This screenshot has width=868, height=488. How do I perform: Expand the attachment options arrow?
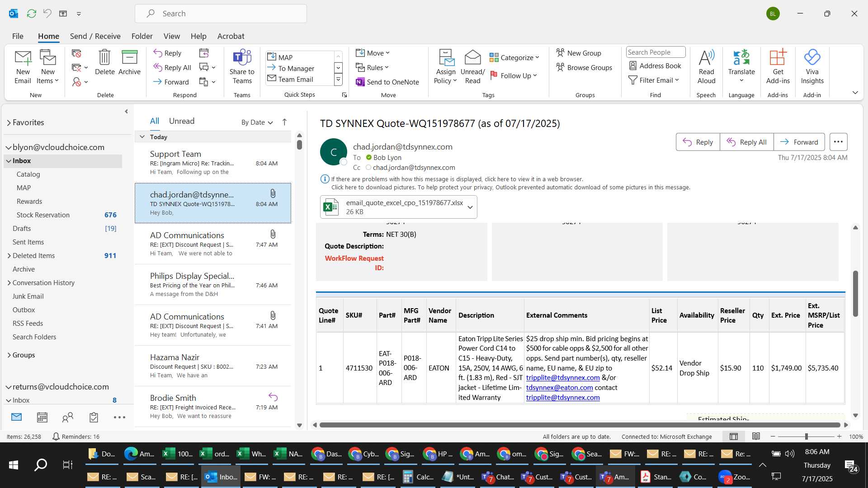470,207
